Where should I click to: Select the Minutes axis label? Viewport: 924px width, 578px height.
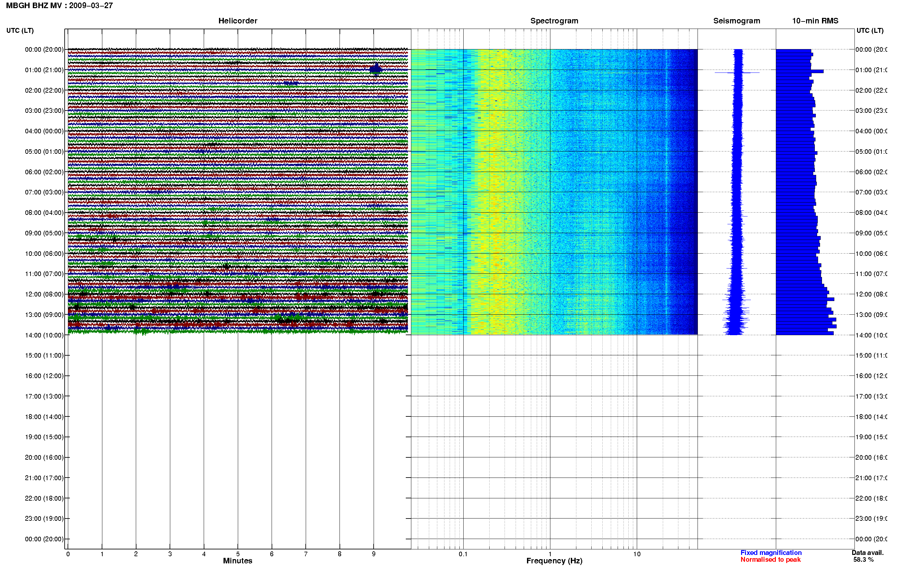[x=237, y=561]
